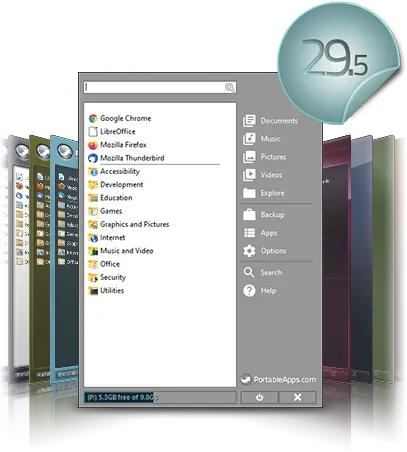Image resolution: width=407 pixels, height=452 pixels.
Task: Expand the Development category label
Action: coord(122,185)
